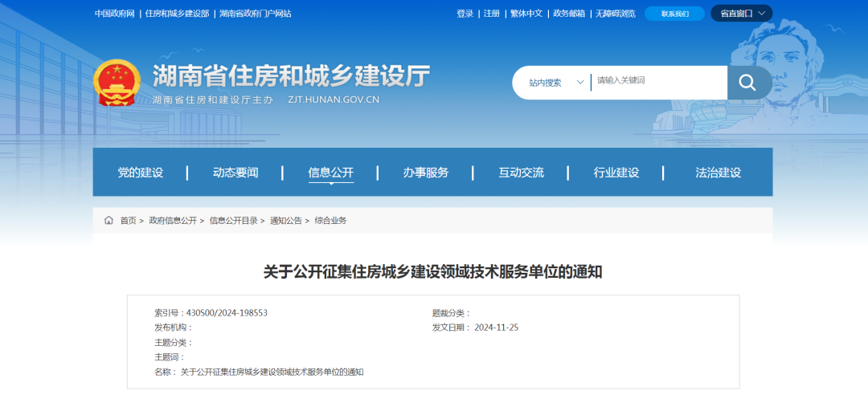Click the magnifier search icon button
This screenshot has width=868, height=411.
click(750, 83)
